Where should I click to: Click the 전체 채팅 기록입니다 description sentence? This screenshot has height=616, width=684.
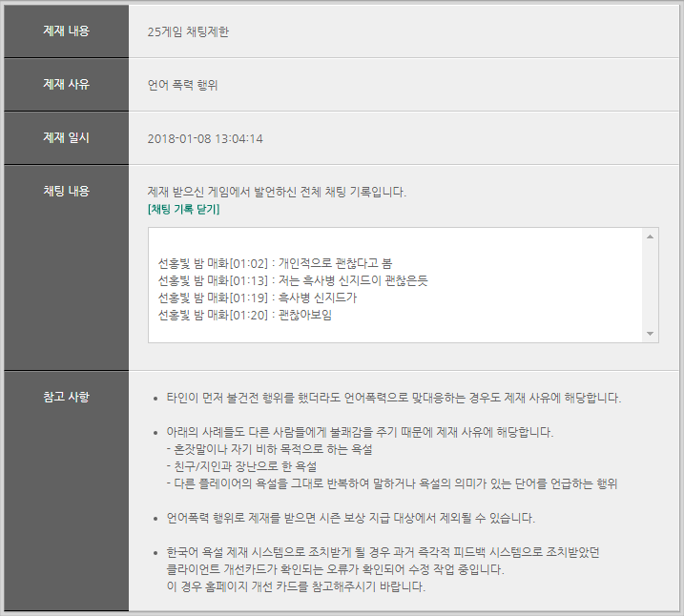point(277,192)
